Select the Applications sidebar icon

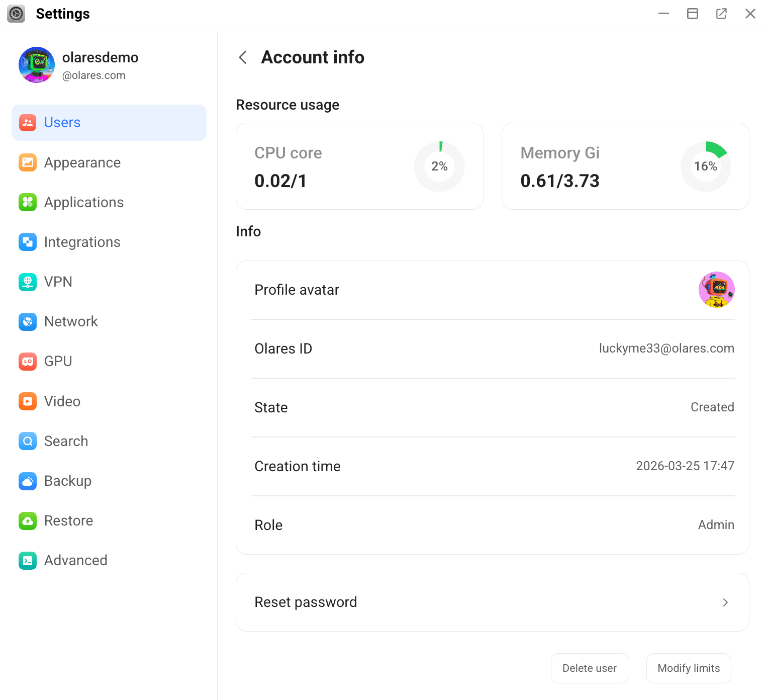pos(28,202)
